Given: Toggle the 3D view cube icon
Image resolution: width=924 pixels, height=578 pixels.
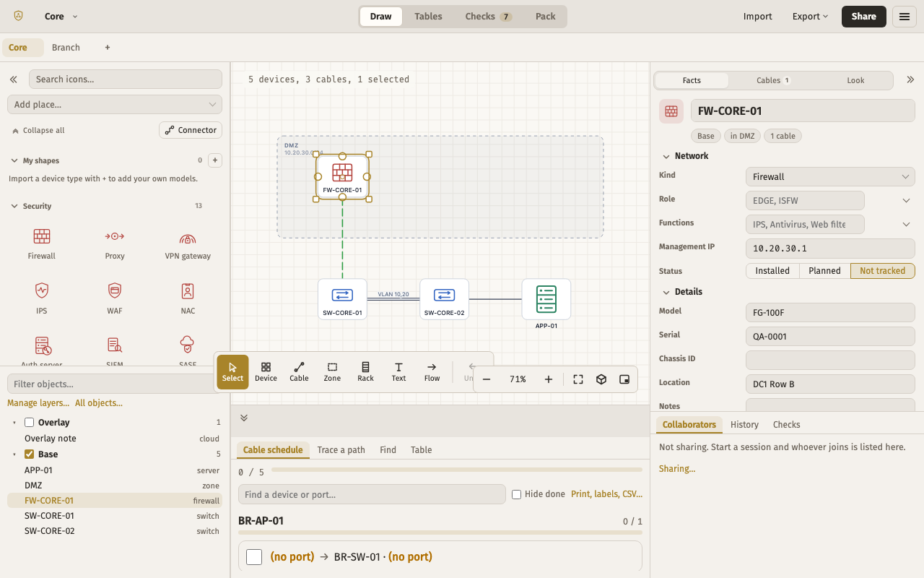Looking at the screenshot, I should click(x=601, y=379).
